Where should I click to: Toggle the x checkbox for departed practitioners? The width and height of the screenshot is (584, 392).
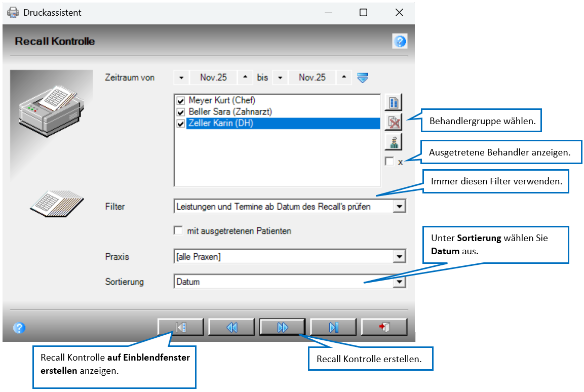click(x=390, y=162)
